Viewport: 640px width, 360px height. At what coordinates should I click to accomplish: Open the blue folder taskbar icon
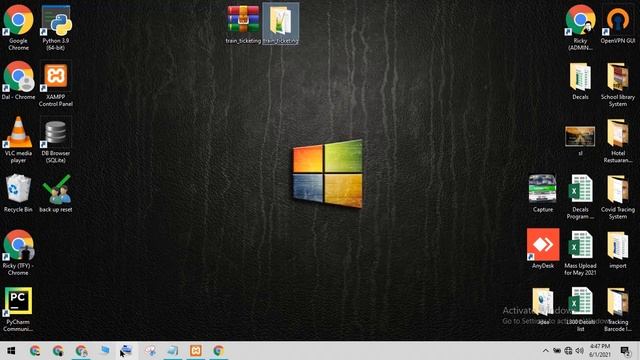coord(104,351)
